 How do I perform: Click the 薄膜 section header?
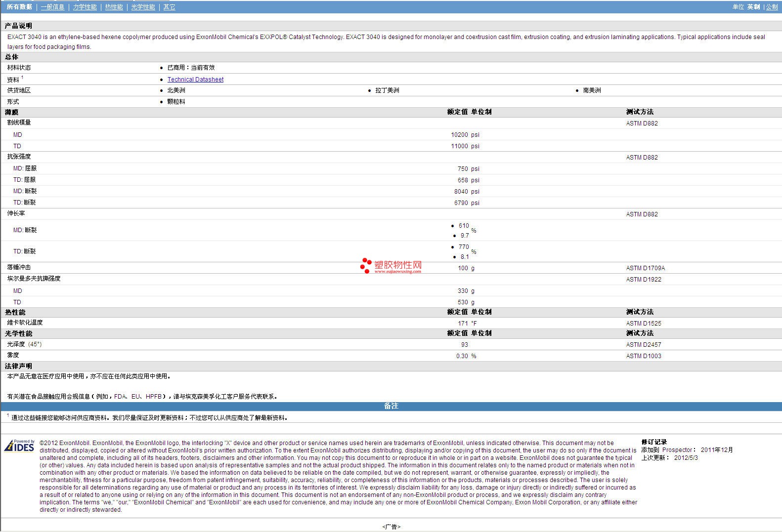12,112
